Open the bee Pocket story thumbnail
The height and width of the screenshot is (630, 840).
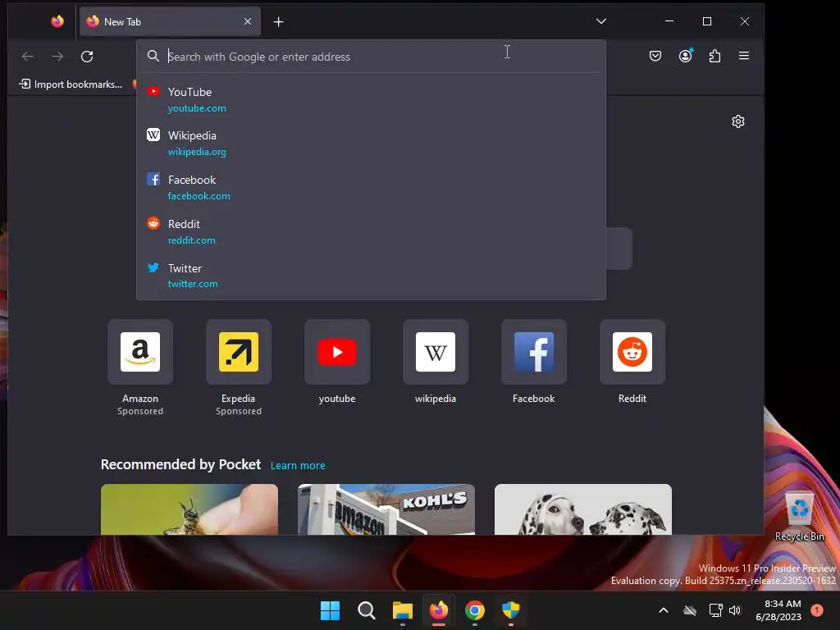tap(189, 509)
